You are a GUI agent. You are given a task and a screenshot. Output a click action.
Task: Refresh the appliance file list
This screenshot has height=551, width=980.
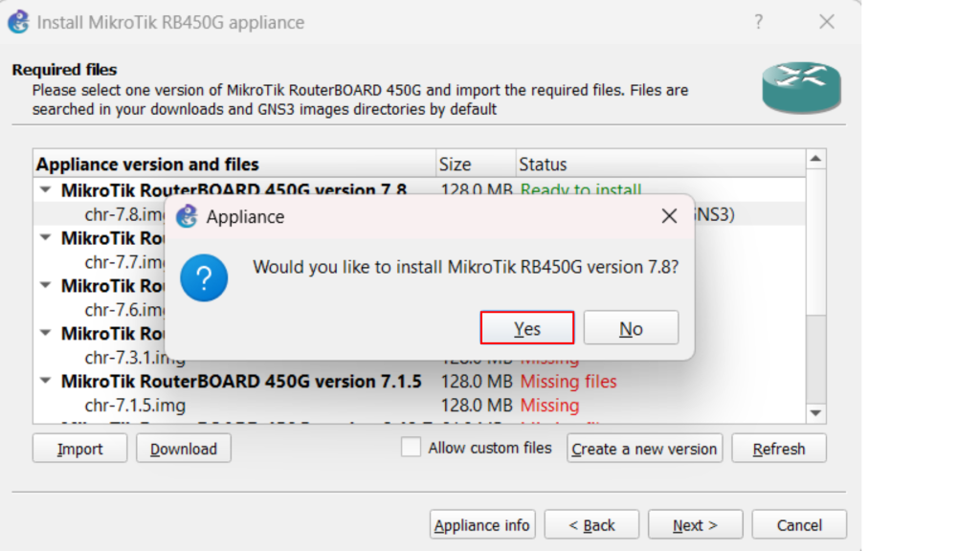click(x=778, y=449)
